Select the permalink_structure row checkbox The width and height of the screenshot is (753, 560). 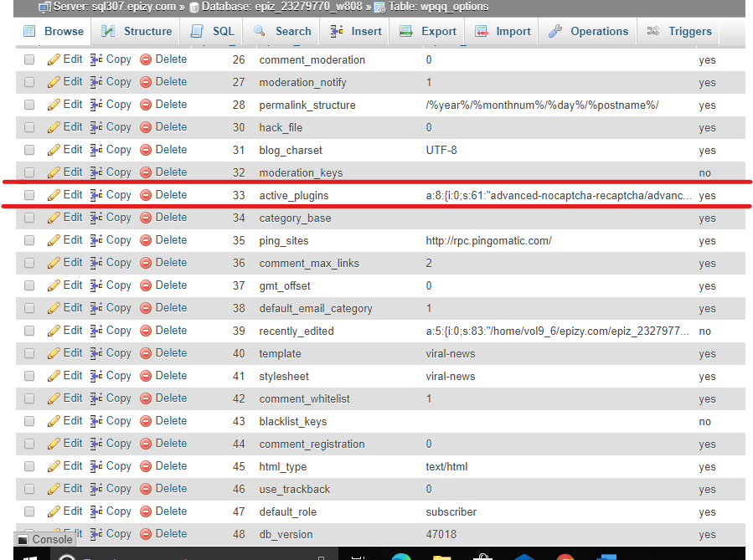29,105
